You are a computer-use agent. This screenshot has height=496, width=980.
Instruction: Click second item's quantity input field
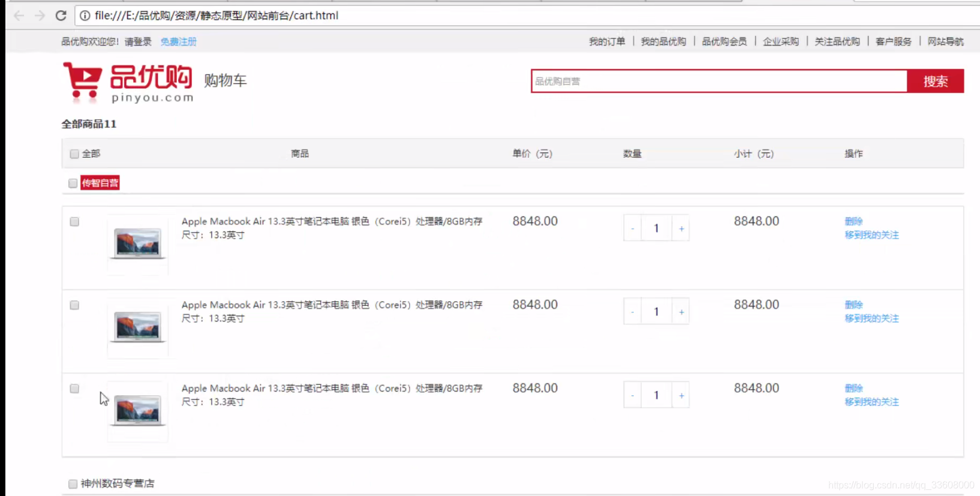(x=656, y=312)
